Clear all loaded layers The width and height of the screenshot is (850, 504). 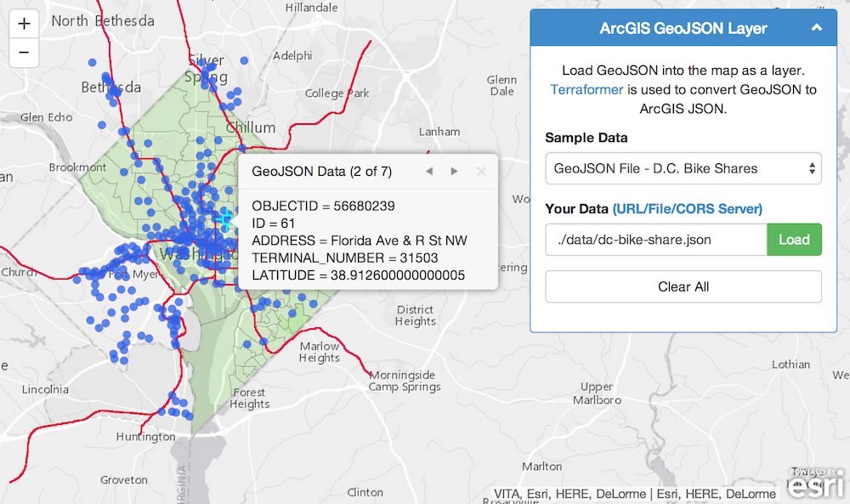point(683,286)
